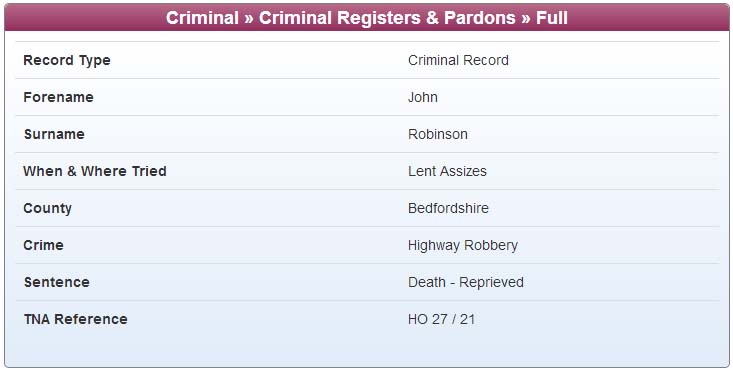Click the HO 27 / 21 reference value
Image resolution: width=733 pixels, height=372 pixels.
441,319
